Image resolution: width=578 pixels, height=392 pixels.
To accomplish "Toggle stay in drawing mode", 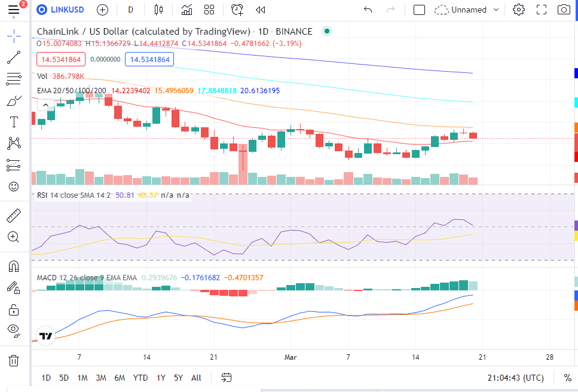I will [x=14, y=288].
